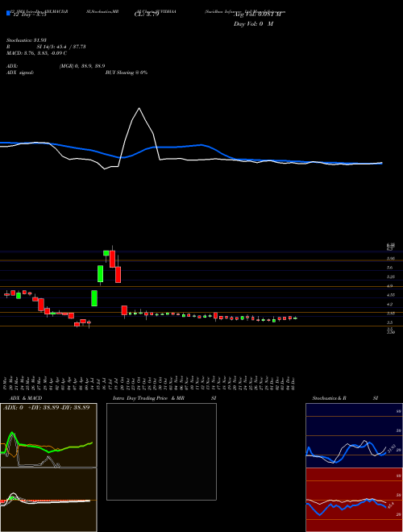Click the '(MGR) 0, 38.9, 38.9' ADX values
The width and height of the screenshot is (403, 532).
81,66
